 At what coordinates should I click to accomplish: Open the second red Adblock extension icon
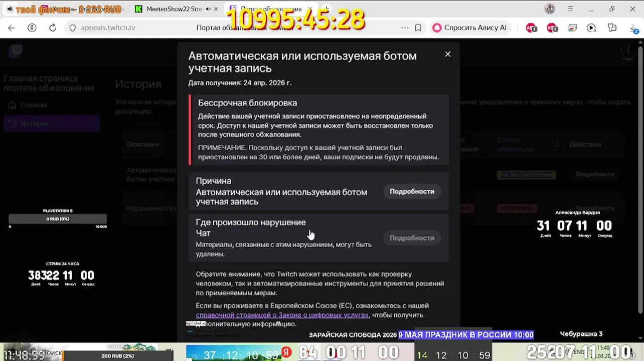tap(552, 28)
